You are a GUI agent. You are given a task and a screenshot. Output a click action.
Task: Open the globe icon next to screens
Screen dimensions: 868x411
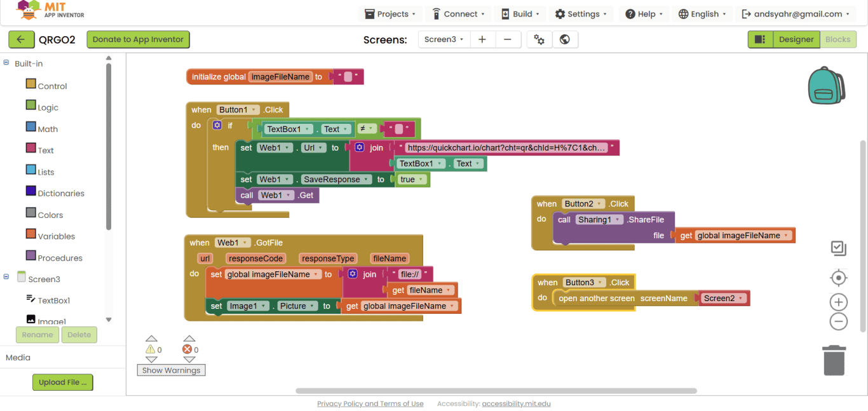point(565,39)
